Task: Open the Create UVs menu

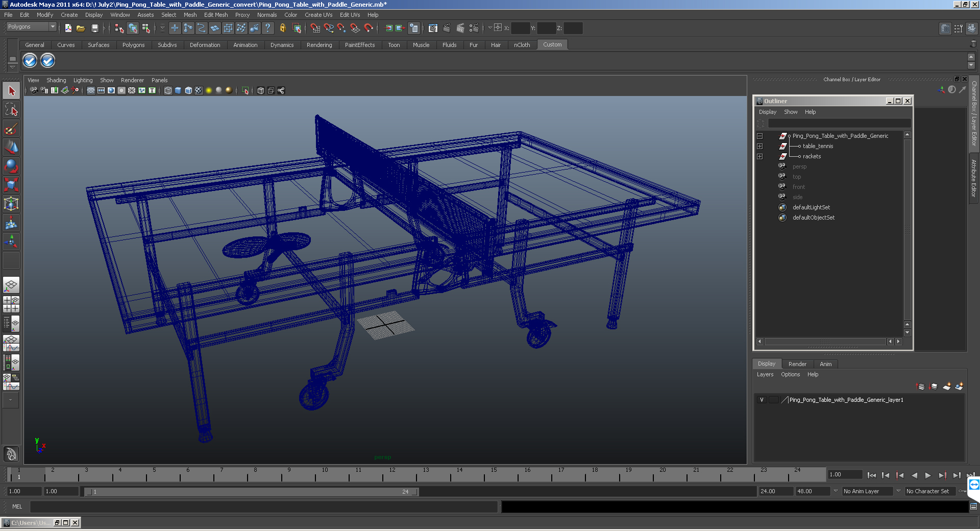Action: (x=318, y=15)
